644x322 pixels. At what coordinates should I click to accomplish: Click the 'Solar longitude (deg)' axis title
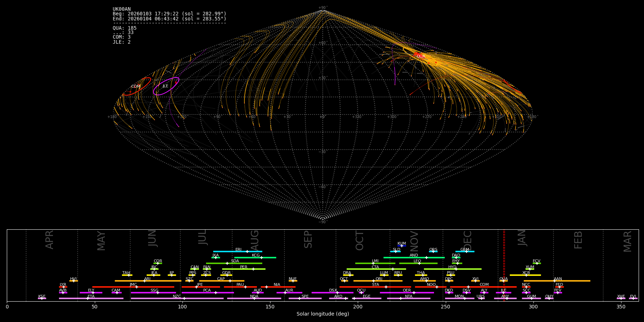[x=323, y=314]
